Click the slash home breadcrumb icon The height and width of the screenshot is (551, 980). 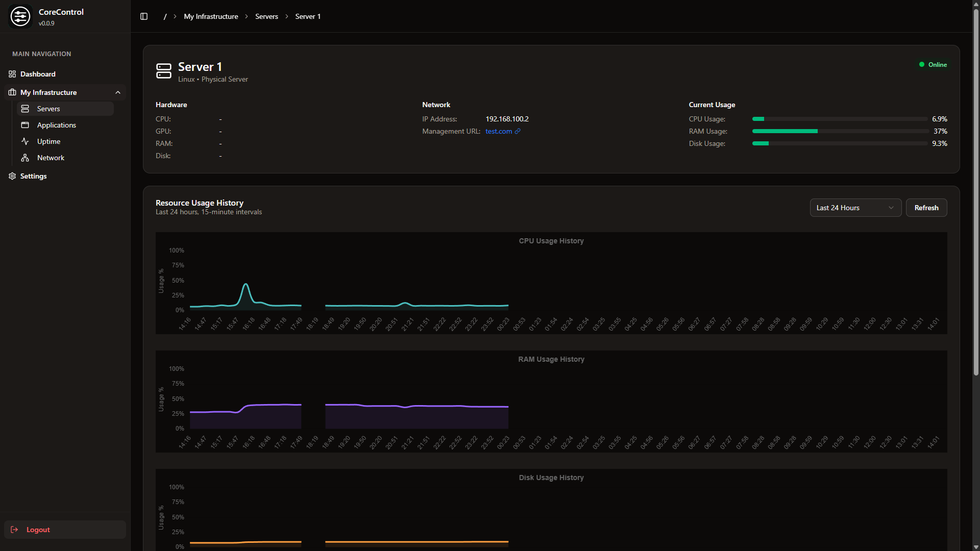coord(164,16)
